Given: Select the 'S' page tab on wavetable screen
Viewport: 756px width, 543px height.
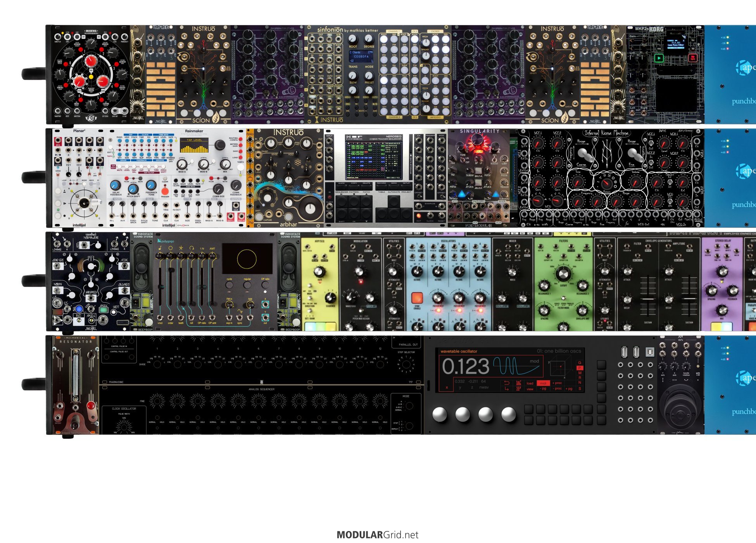Looking at the screenshot, I should (580, 388).
